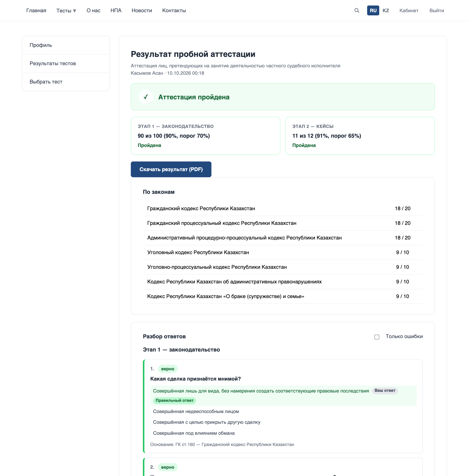Click the 11 из 12 score text
This screenshot has height=476, width=469.
pyautogui.click(x=327, y=136)
